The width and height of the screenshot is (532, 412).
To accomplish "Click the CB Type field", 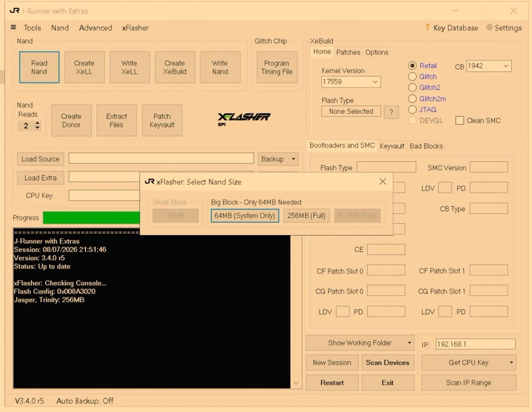I will coord(489,208).
